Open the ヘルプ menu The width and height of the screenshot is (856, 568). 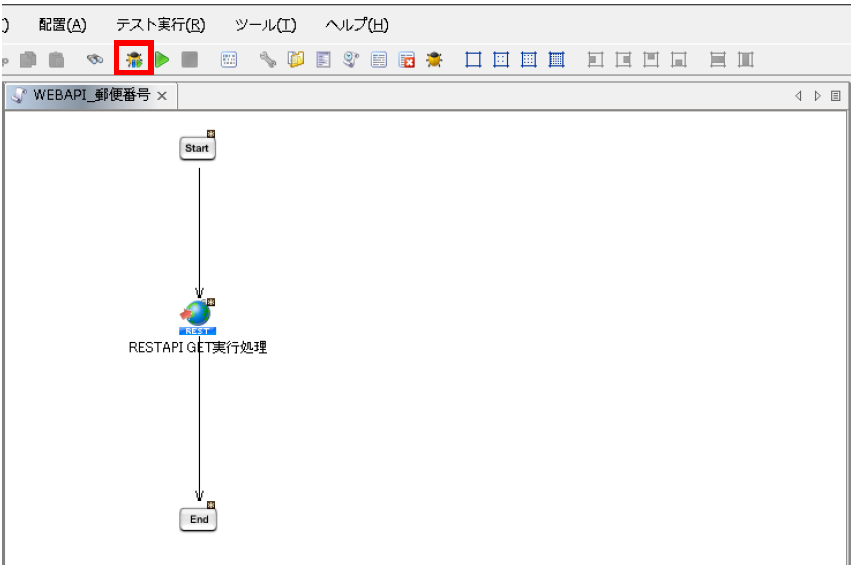coord(357,25)
